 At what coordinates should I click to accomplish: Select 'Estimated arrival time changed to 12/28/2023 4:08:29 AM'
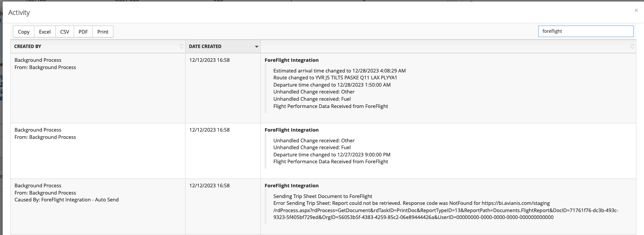click(x=339, y=71)
